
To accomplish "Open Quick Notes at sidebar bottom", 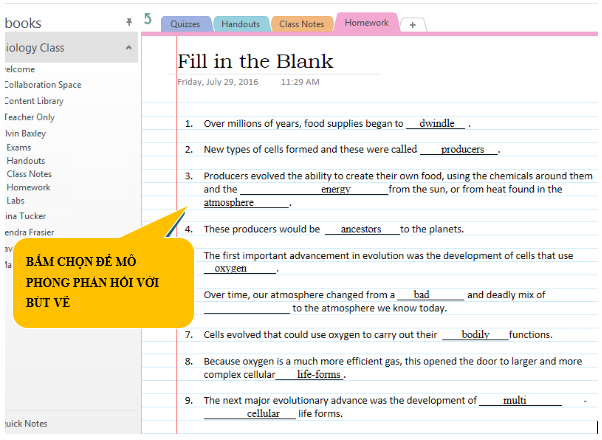I will point(25,423).
